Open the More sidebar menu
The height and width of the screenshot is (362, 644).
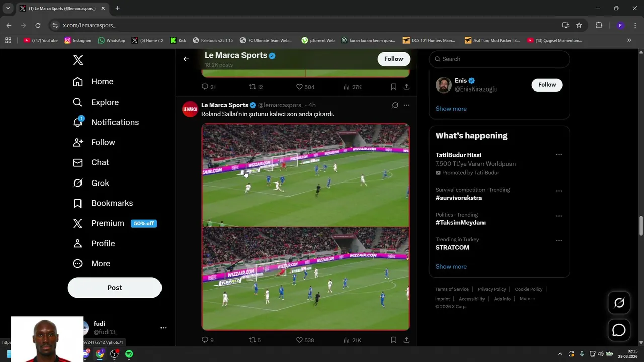pyautogui.click(x=92, y=263)
